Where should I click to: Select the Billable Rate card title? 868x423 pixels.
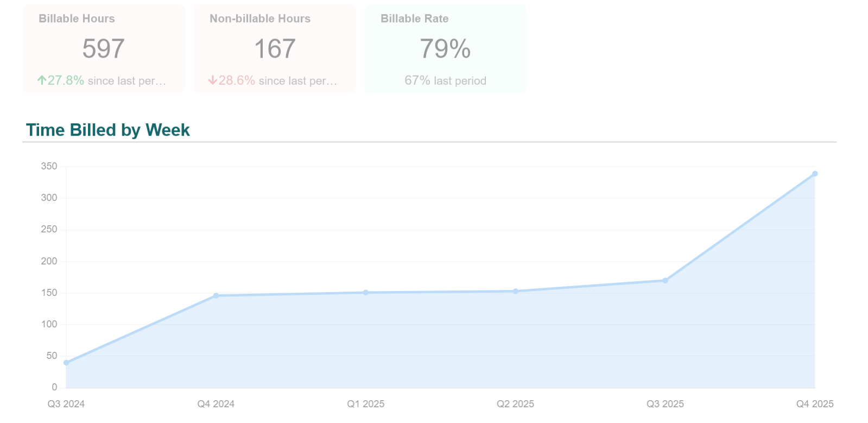414,18
